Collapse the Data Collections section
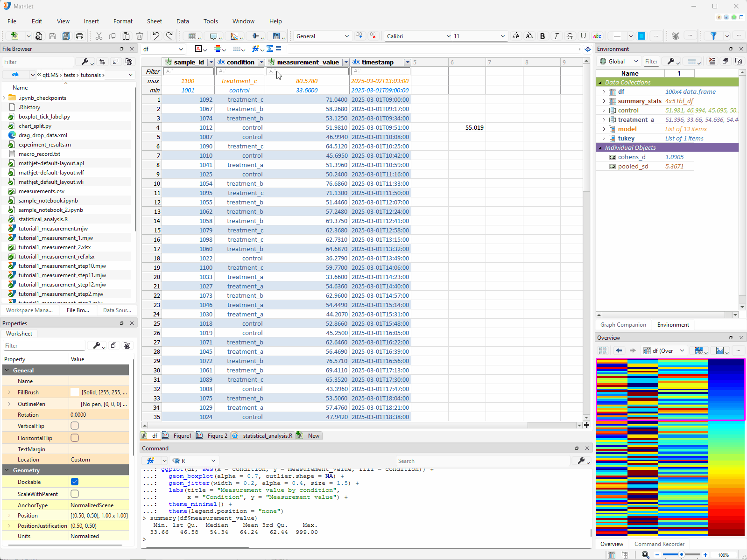747x560 pixels. click(x=600, y=82)
